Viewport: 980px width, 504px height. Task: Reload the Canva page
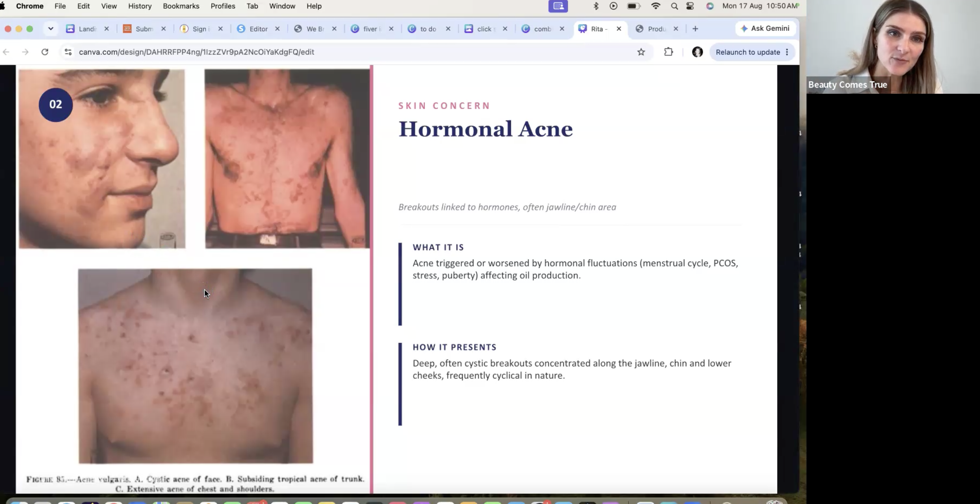45,52
